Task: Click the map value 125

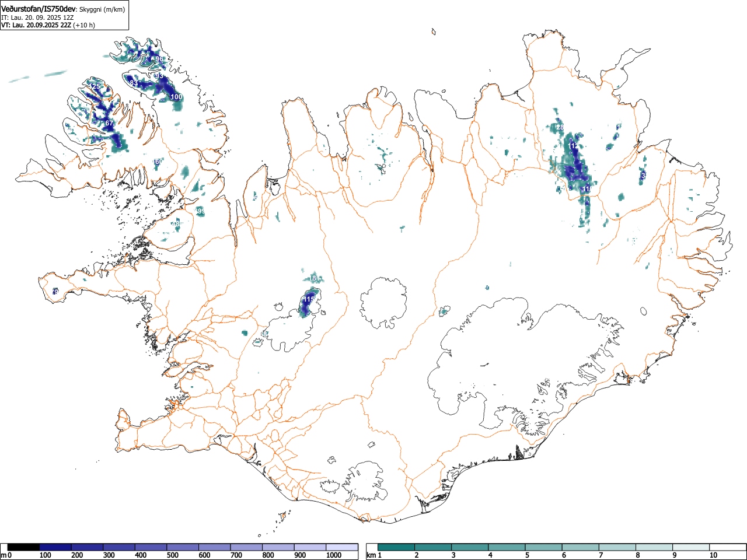Action: [95, 86]
